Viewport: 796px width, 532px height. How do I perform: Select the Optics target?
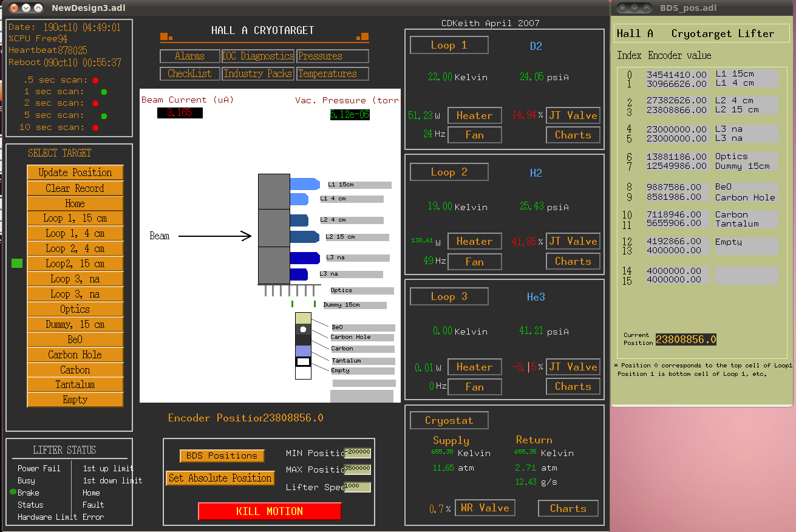[x=75, y=309]
